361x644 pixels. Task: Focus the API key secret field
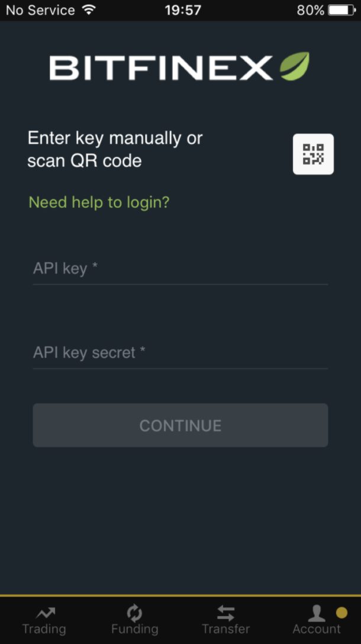point(180,353)
